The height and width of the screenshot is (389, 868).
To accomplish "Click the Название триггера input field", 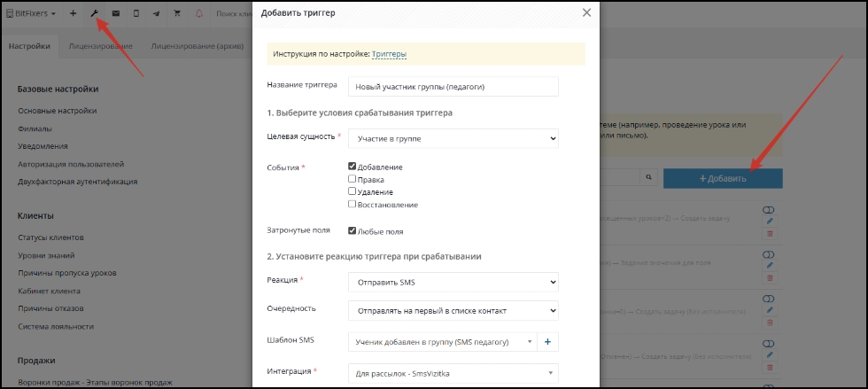I will pyautogui.click(x=453, y=87).
